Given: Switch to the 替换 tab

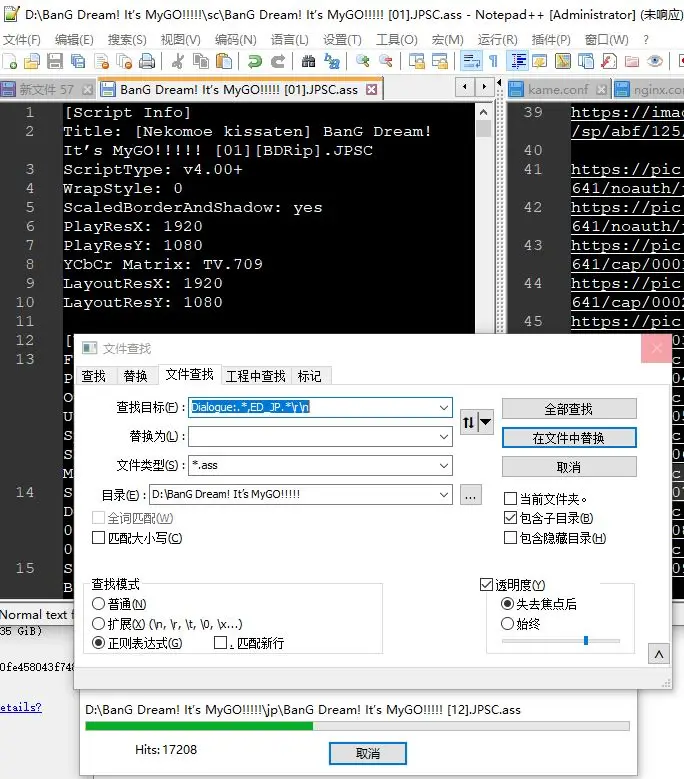Looking at the screenshot, I should (136, 376).
